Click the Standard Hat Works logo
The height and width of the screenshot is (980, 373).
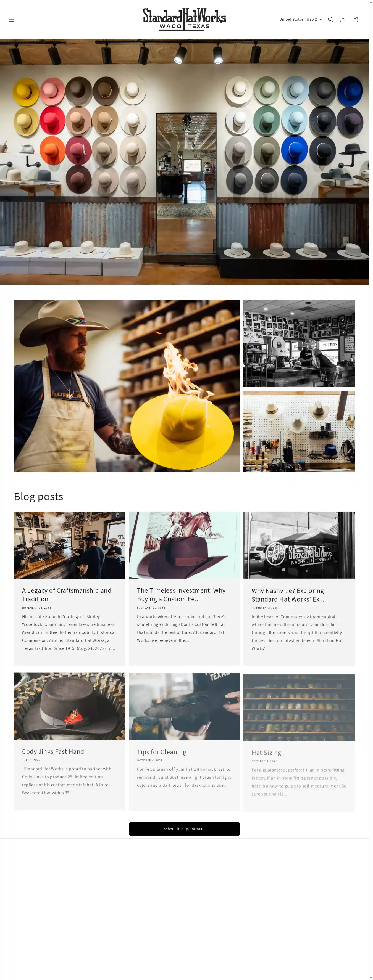pyautogui.click(x=184, y=19)
